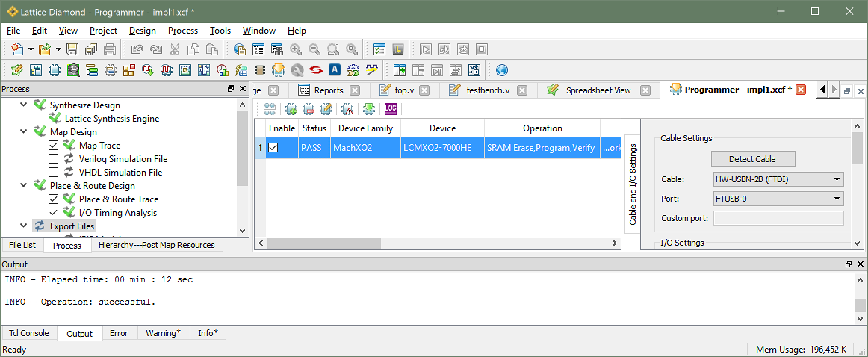This screenshot has height=357, width=868.
Task: Click the New File icon
Action: (x=18, y=49)
